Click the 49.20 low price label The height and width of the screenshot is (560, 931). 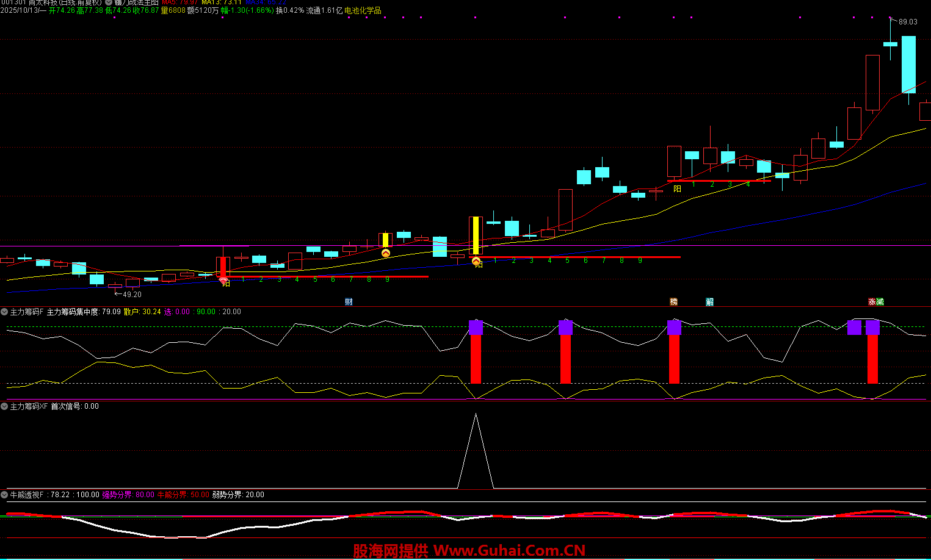pos(132,295)
